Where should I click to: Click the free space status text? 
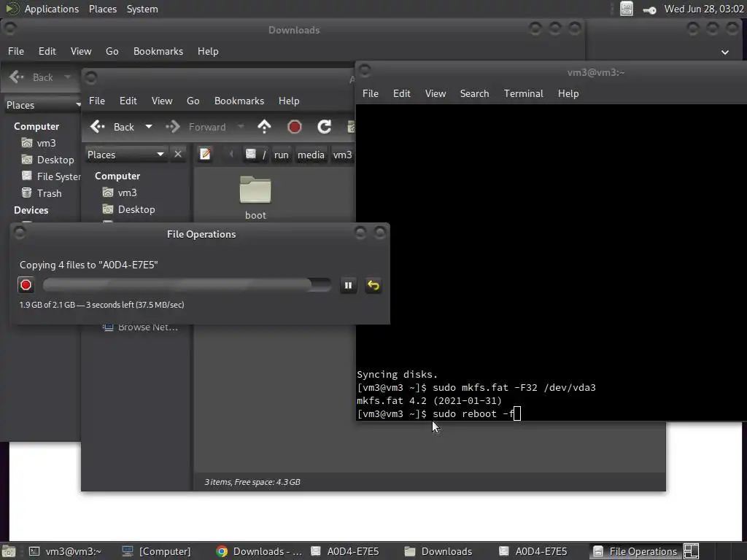pos(252,482)
